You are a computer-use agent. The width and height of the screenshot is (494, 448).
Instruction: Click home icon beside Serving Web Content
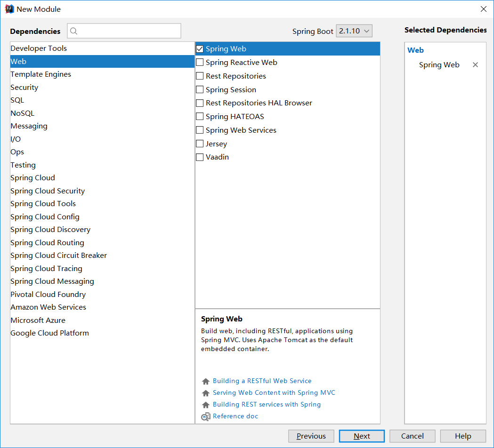205,393
